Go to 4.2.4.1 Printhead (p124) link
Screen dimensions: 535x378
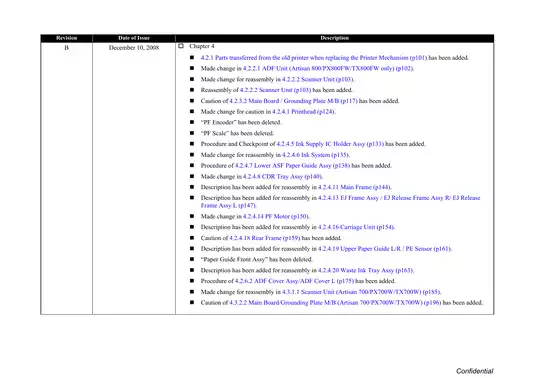(x=303, y=112)
